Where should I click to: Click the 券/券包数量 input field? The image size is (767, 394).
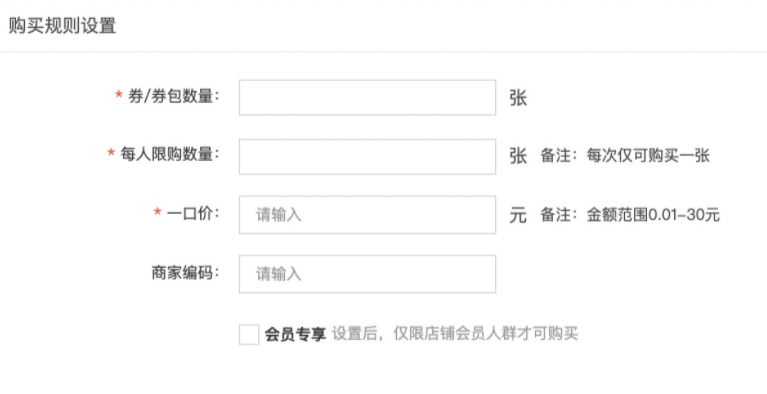coord(367,97)
